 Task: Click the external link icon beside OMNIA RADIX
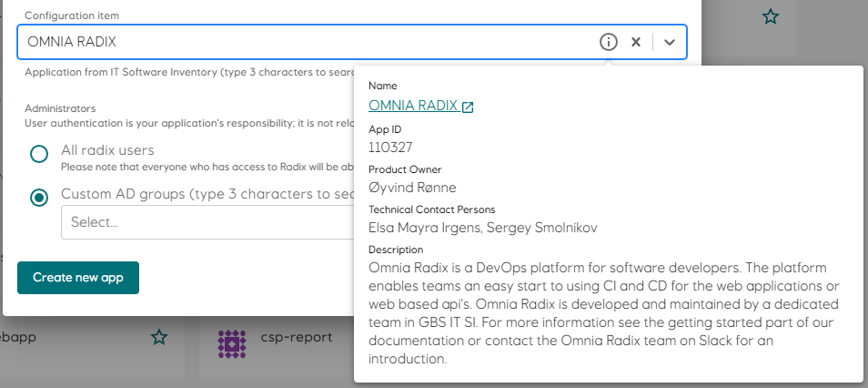(x=468, y=107)
